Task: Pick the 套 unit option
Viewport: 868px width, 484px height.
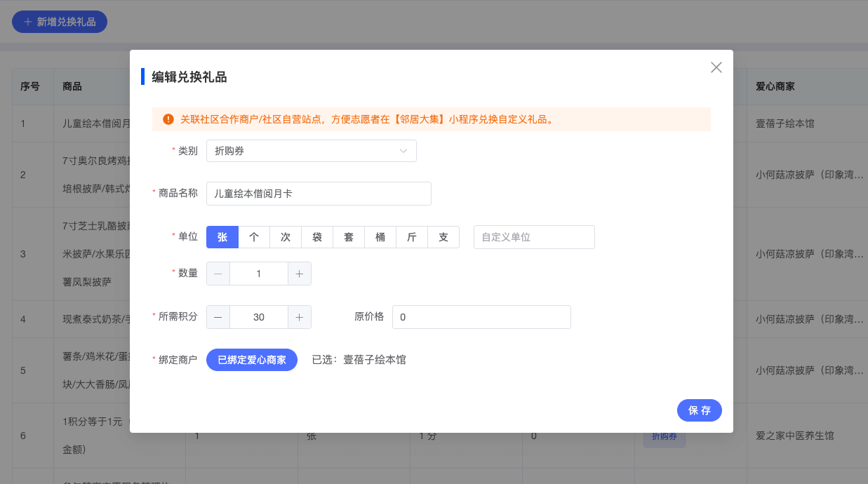Action: pos(349,237)
